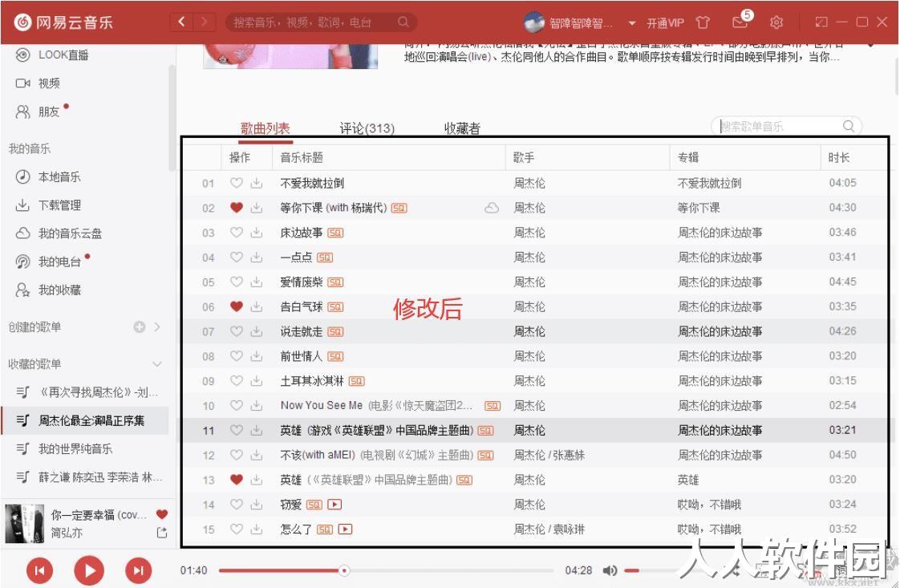Screen dimensions: 900x588
Task: Click the search magnifier in top bar
Action: (x=403, y=22)
